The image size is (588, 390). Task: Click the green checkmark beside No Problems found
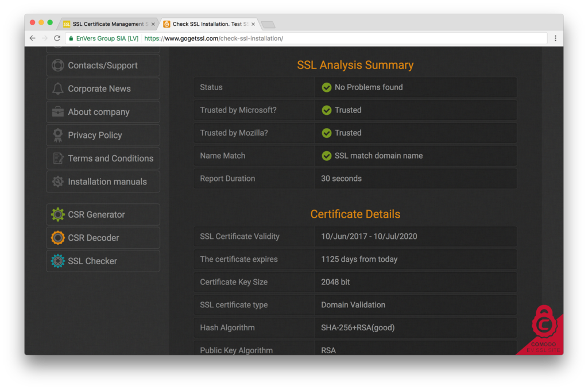(327, 87)
